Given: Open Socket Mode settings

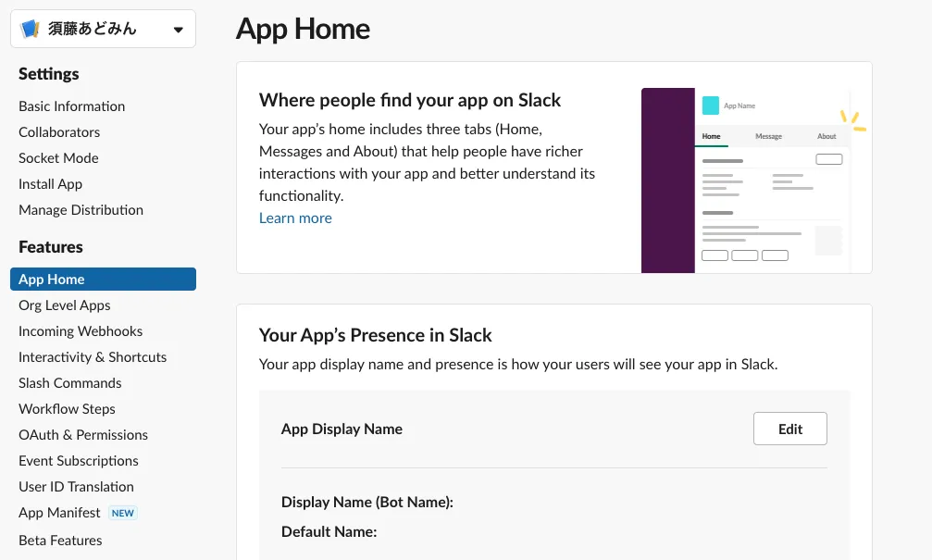Looking at the screenshot, I should 58,158.
